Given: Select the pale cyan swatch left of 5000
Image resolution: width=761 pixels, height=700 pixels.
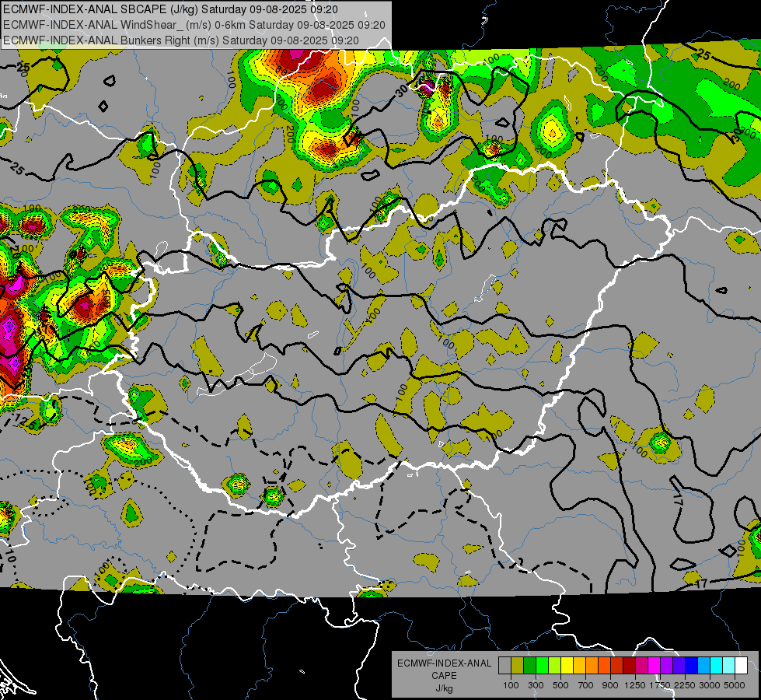Looking at the screenshot, I should tap(729, 666).
